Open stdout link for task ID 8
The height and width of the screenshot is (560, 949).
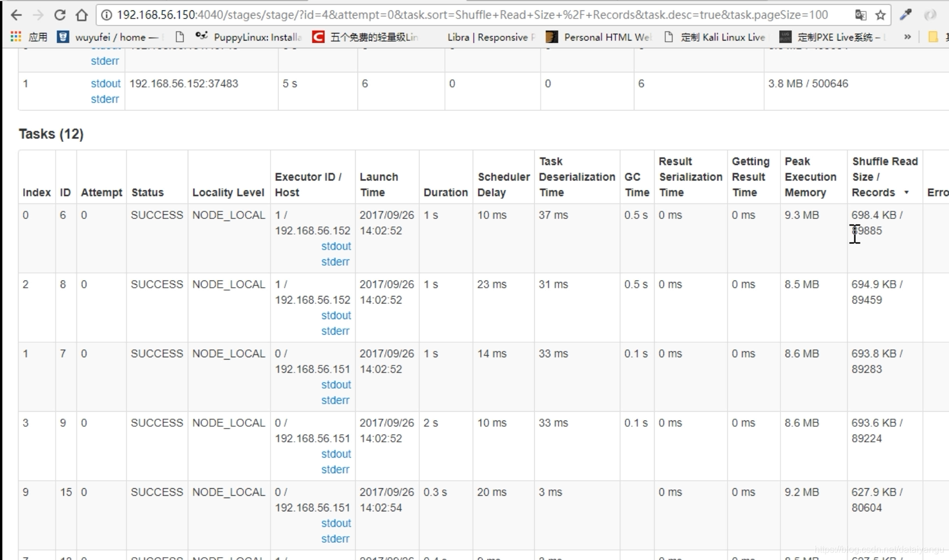[x=336, y=316]
